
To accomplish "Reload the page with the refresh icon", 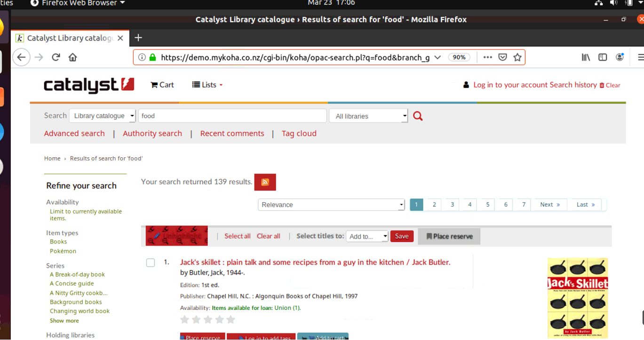I will pyautogui.click(x=56, y=57).
